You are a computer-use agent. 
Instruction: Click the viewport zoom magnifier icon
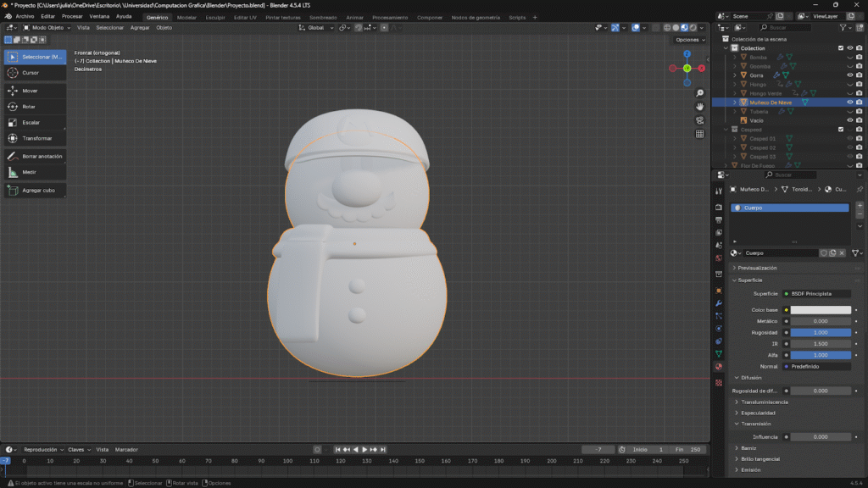[x=700, y=93]
